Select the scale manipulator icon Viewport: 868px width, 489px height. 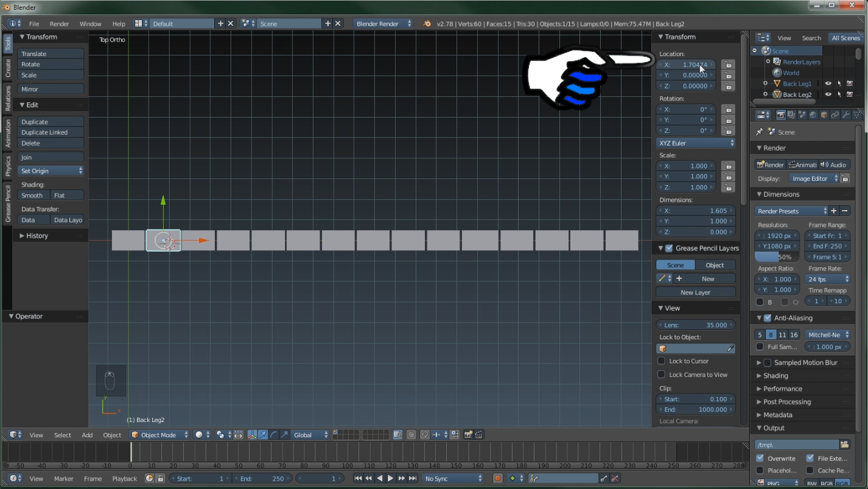[x=284, y=435]
